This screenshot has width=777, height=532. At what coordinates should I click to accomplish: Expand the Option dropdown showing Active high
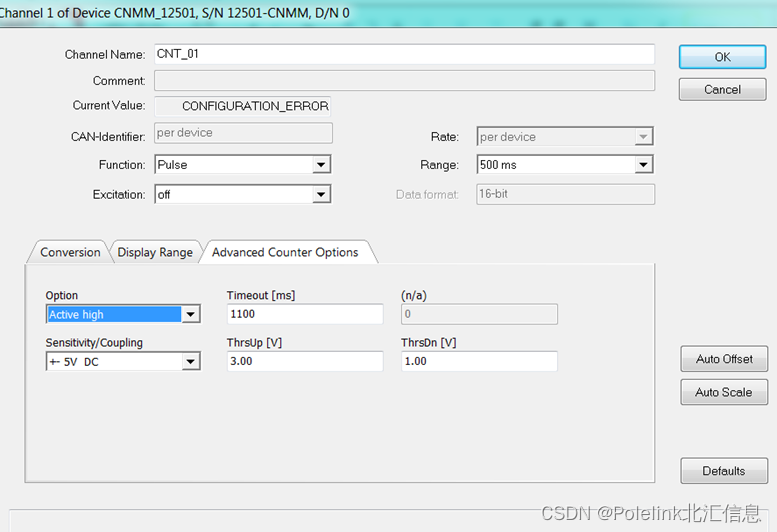pyautogui.click(x=123, y=314)
